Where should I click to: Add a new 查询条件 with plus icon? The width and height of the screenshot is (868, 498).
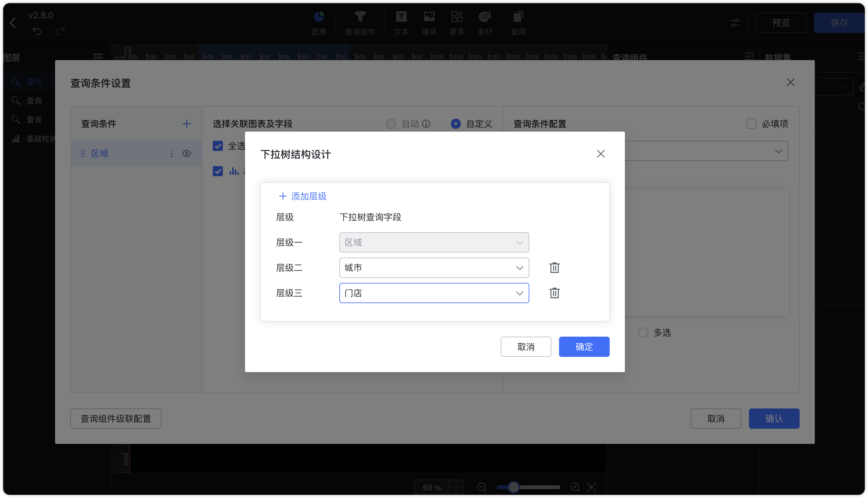(186, 124)
